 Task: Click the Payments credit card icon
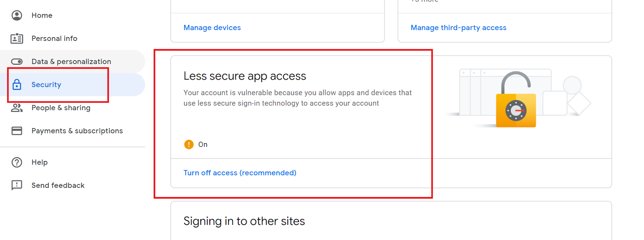coord(17,131)
